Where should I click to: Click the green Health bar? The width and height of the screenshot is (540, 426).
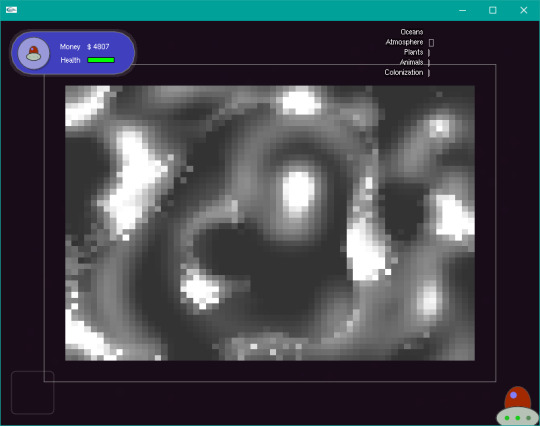[x=101, y=60]
